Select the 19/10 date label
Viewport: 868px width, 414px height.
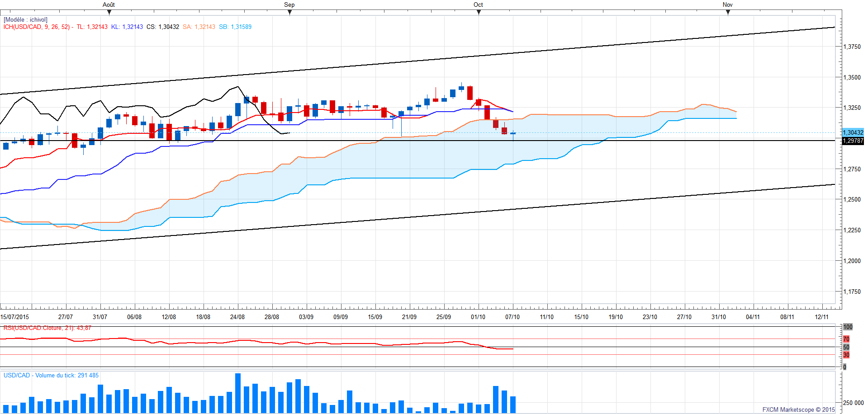(616, 317)
